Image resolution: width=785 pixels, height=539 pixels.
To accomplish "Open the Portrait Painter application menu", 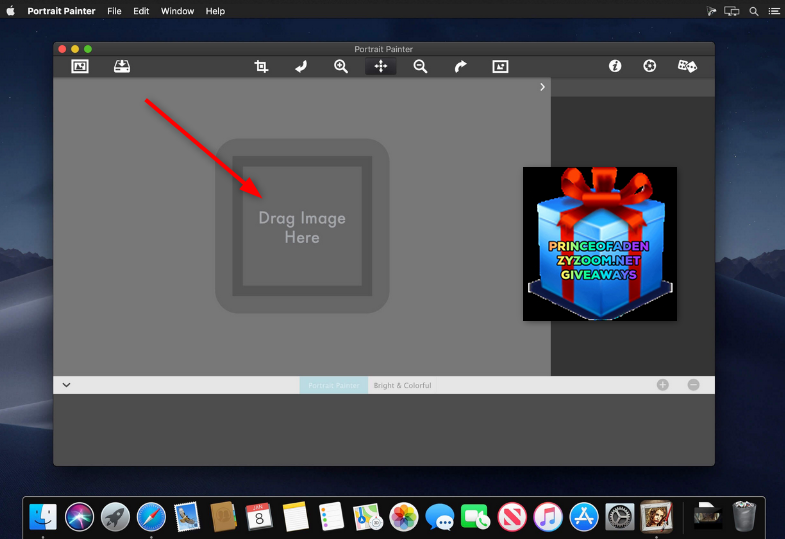I will 61,11.
